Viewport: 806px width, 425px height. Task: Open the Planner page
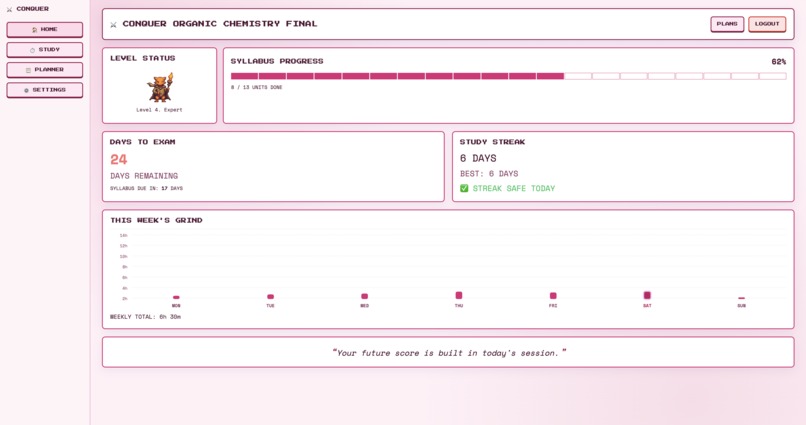click(x=45, y=70)
